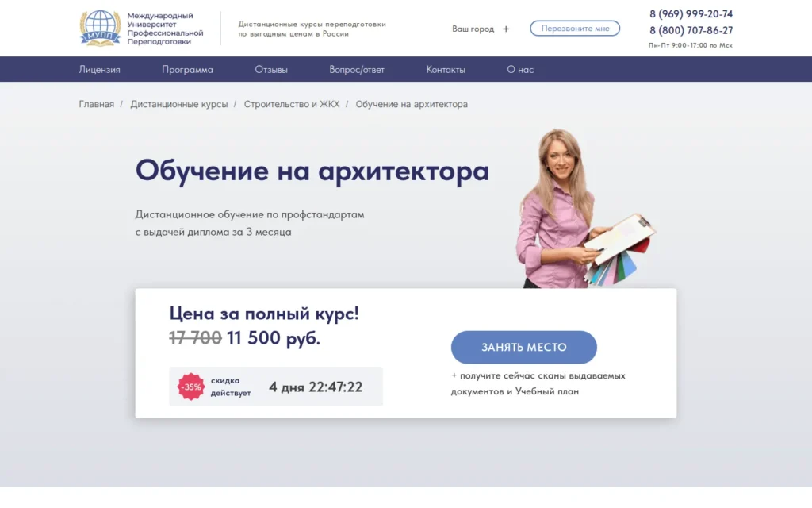Click the -35% discount badge

click(x=191, y=387)
